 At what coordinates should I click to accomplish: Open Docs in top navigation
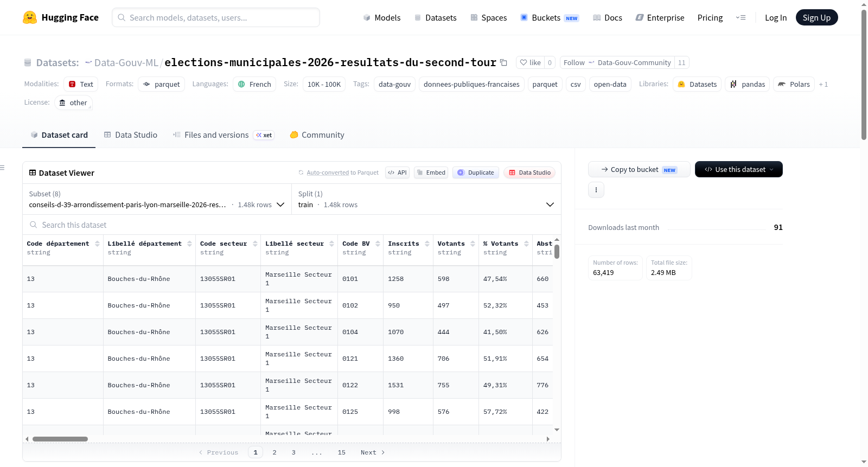coord(608,17)
